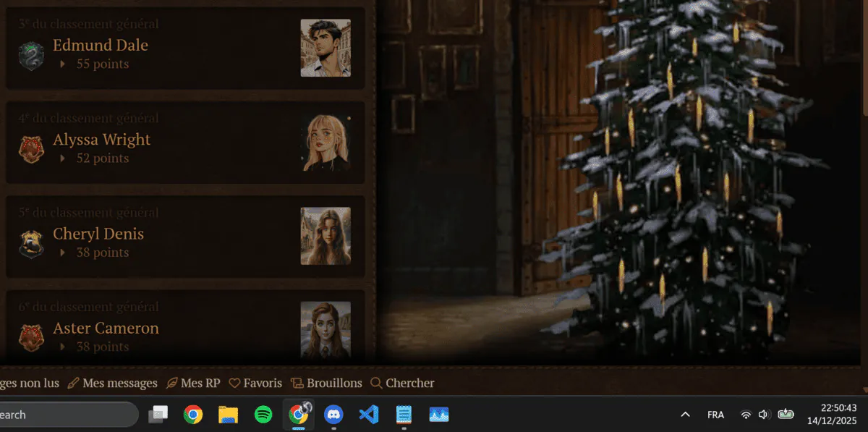Open Task View on the taskbar

point(158,415)
